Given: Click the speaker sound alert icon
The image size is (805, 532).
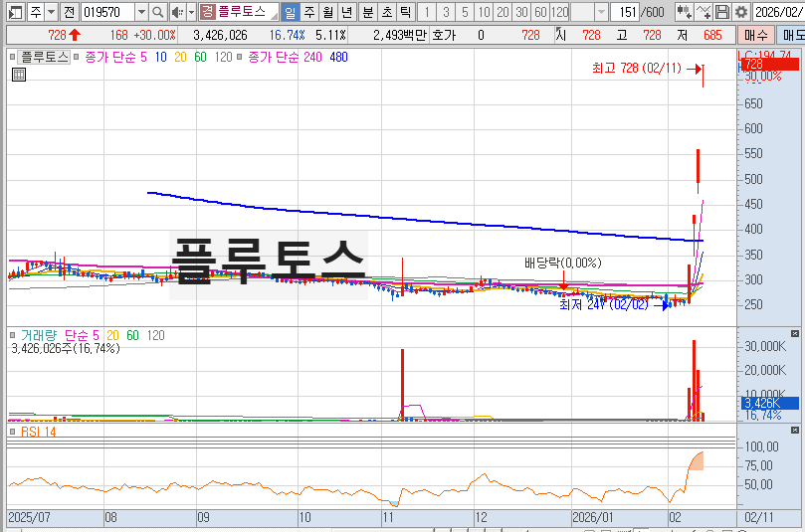Looking at the screenshot, I should tap(177, 12).
